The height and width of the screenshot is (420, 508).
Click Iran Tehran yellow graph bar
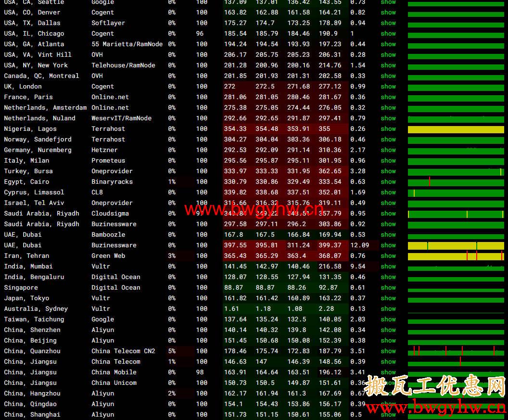tap(456, 256)
